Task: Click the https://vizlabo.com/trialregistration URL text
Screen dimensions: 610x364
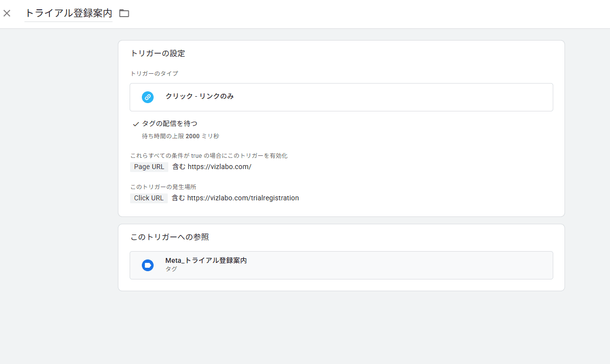Action: [x=242, y=198]
